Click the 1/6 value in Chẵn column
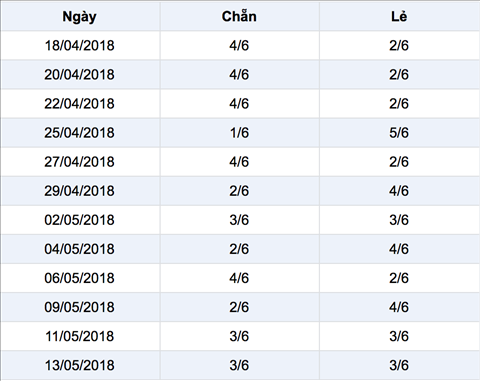Image resolution: width=480 pixels, height=381 pixels. coord(239,133)
